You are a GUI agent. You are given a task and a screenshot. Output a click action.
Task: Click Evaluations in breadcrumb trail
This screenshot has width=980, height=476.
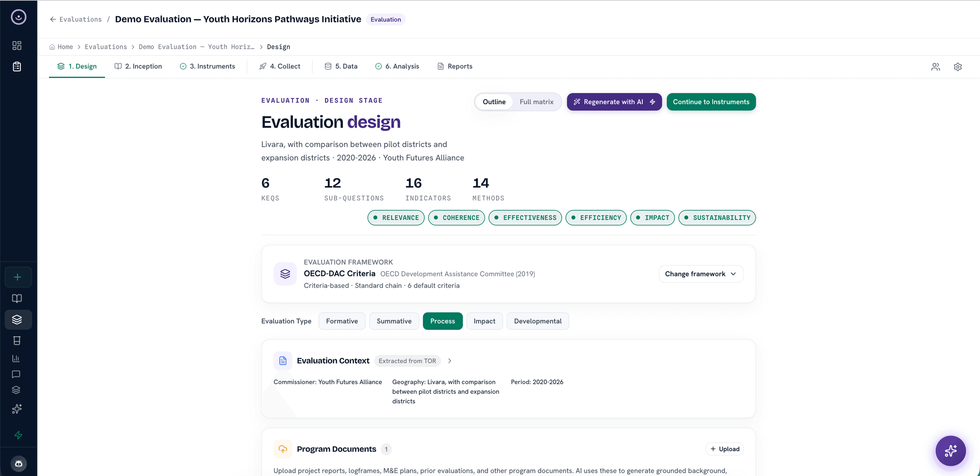[106, 47]
